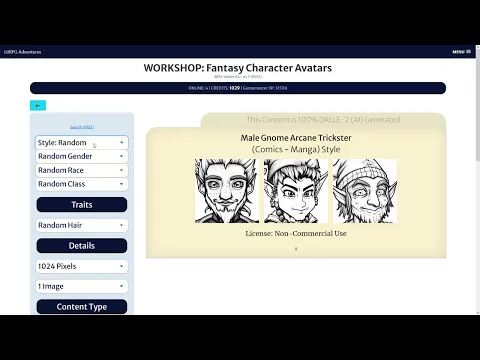
Task: Open the Random Race selector
Action: pyautogui.click(x=82, y=170)
